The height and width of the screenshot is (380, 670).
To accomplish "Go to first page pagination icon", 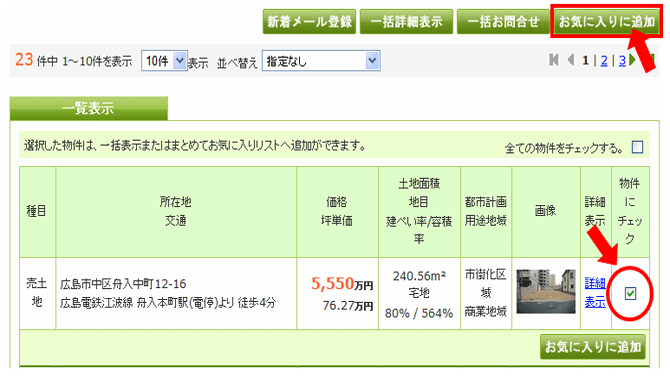I will pyautogui.click(x=554, y=60).
